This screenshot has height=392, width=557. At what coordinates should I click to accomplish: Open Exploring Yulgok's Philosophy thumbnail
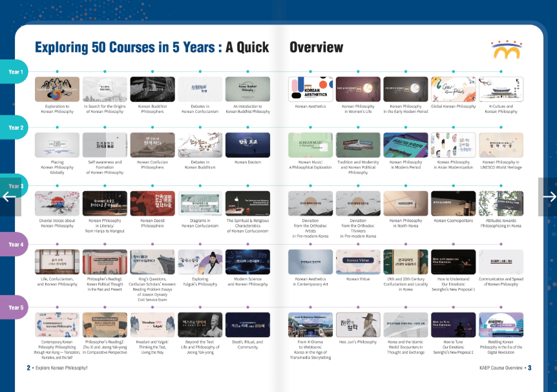(200, 262)
